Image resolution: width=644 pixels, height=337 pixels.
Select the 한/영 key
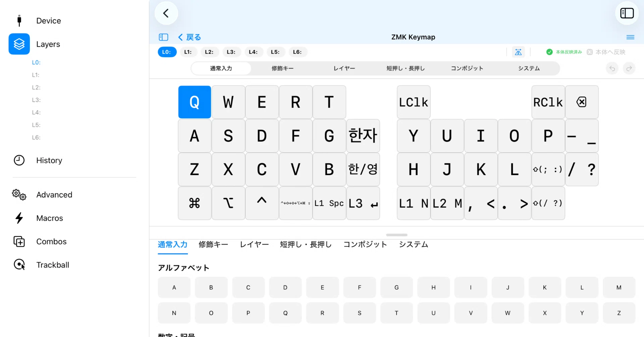click(363, 169)
